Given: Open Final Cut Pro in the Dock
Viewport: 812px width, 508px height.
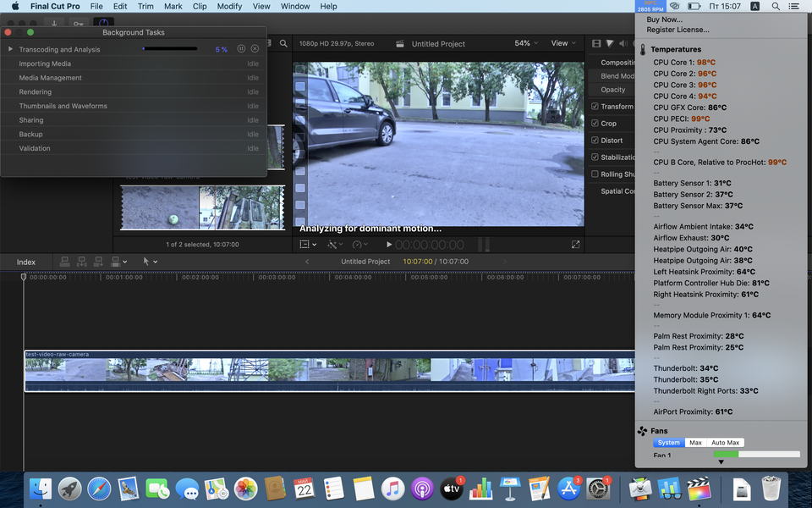Looking at the screenshot, I should click(x=698, y=489).
